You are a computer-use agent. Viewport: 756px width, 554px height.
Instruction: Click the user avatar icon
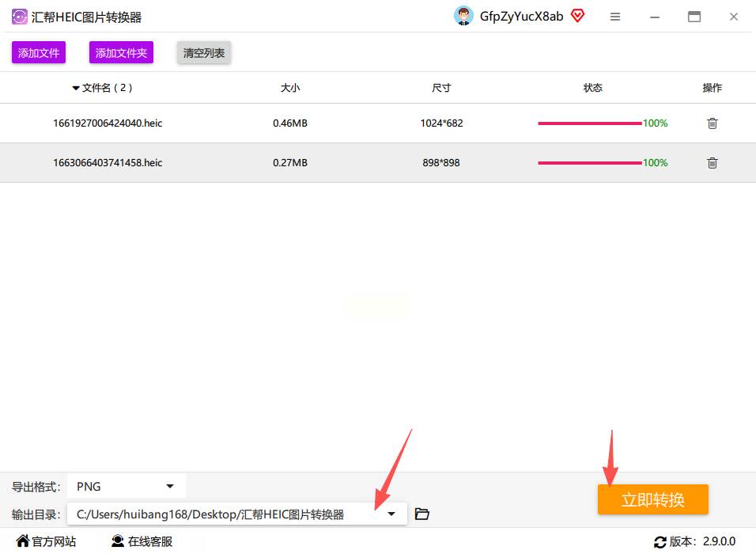(464, 16)
